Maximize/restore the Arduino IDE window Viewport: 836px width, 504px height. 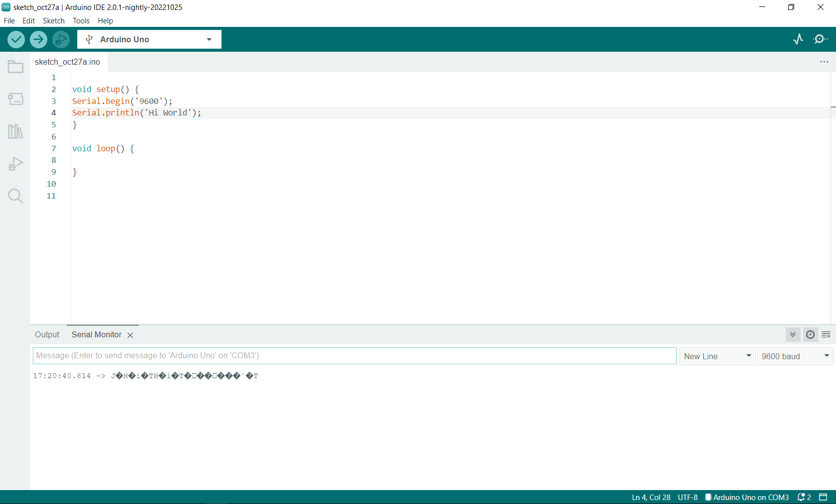(791, 7)
